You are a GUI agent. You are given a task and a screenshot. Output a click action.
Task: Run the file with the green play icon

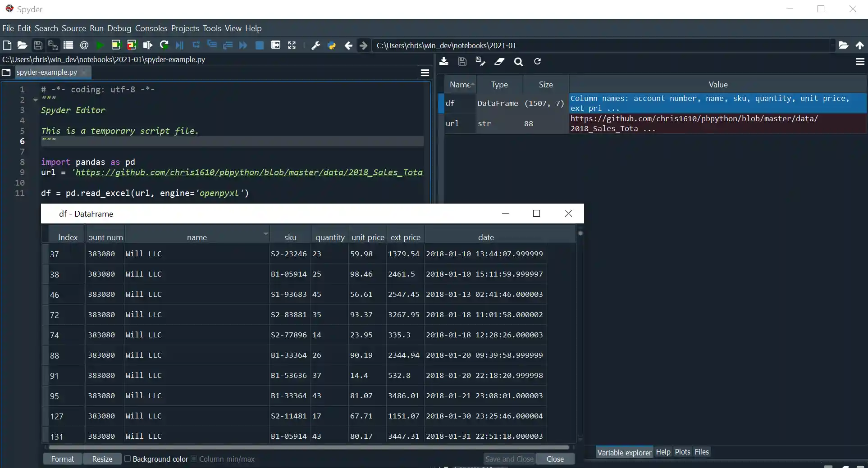(x=100, y=45)
